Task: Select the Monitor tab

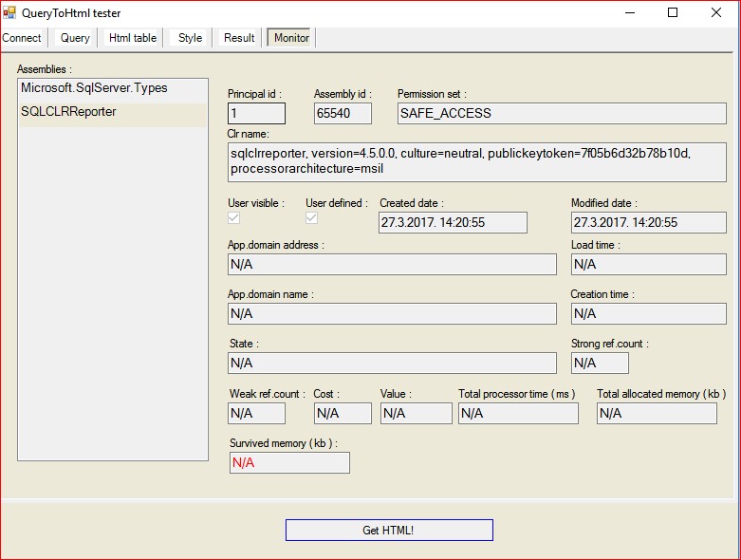Action: click(291, 38)
